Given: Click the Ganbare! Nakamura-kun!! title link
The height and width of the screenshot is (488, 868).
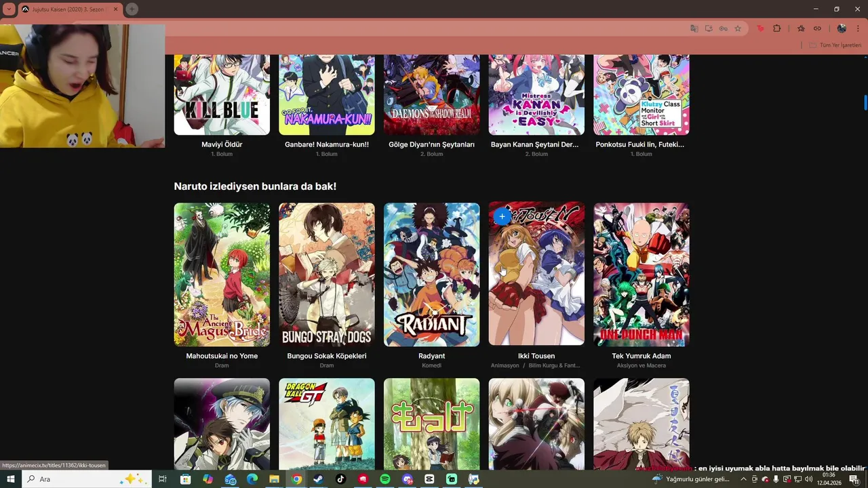Looking at the screenshot, I should click(327, 144).
